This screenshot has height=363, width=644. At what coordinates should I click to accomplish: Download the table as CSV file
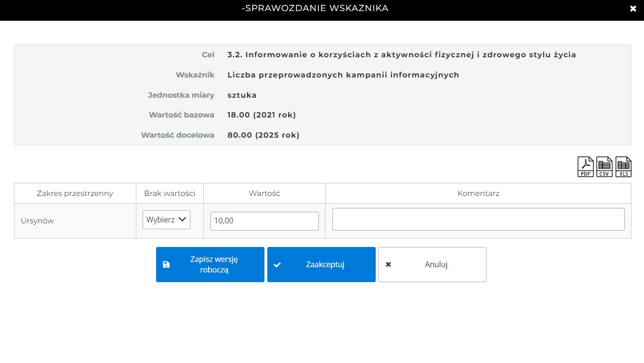[x=605, y=167]
